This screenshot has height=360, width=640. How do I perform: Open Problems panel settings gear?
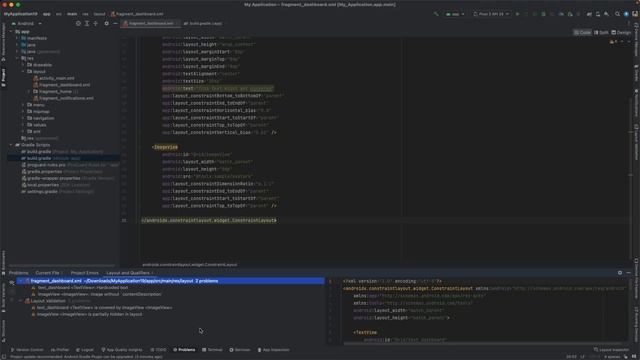click(620, 273)
